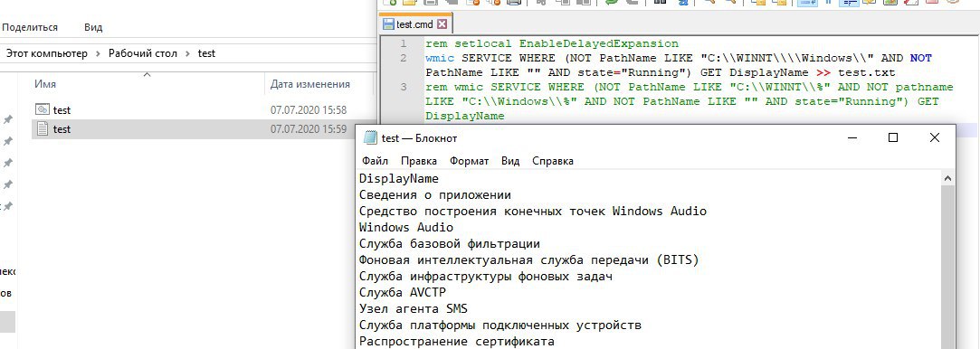Click the line 'Фоновая интеллектуальная служба передачи (BITS)'
The width and height of the screenshot is (980, 349).
[x=528, y=259]
